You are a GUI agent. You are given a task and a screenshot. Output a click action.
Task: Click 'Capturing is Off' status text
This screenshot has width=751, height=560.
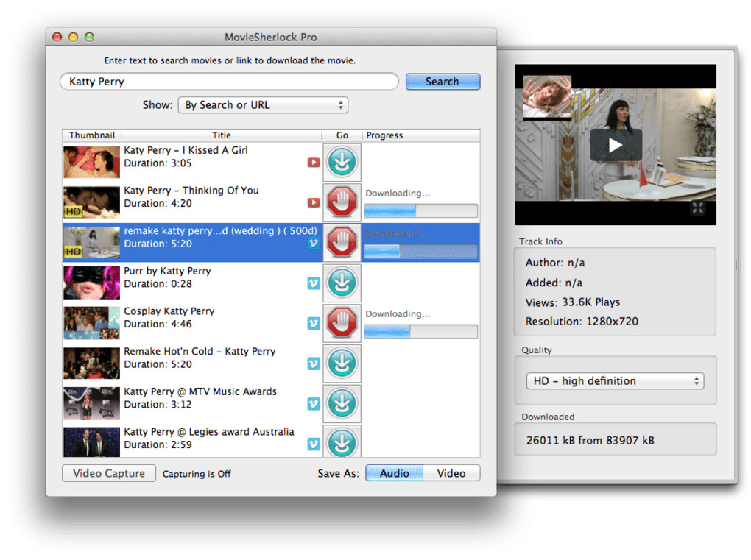(197, 474)
